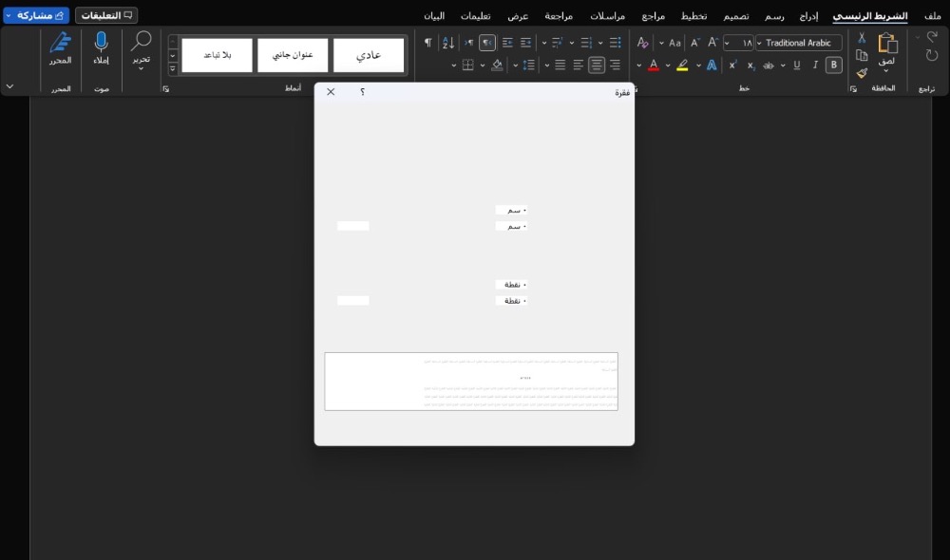Switch to the Insert (إدراج) tab
Image resolution: width=950 pixels, height=560 pixels.
click(807, 16)
